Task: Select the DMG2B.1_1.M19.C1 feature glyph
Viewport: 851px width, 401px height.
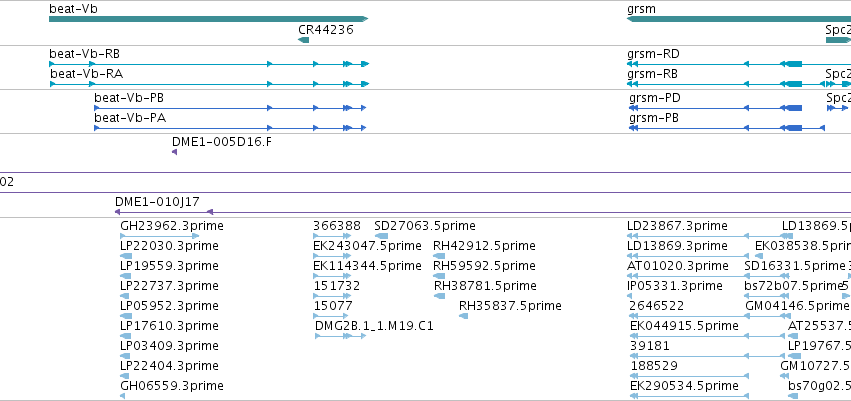Action: [x=340, y=336]
